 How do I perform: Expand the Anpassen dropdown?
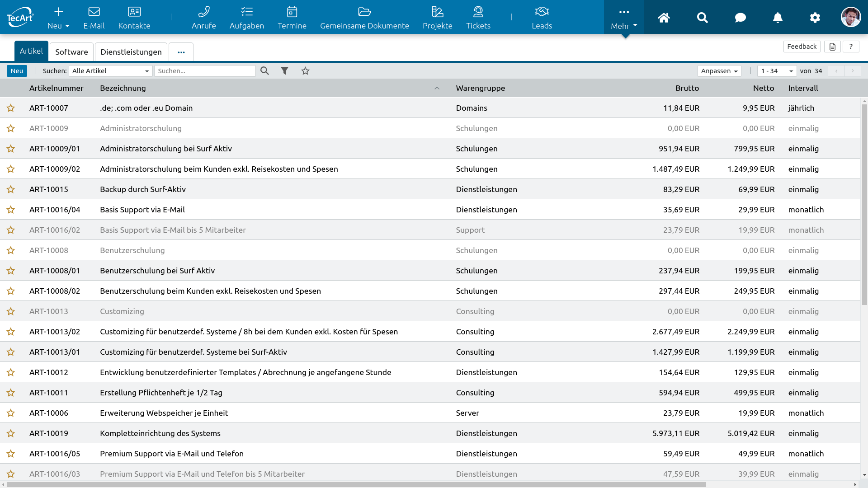pyautogui.click(x=719, y=71)
